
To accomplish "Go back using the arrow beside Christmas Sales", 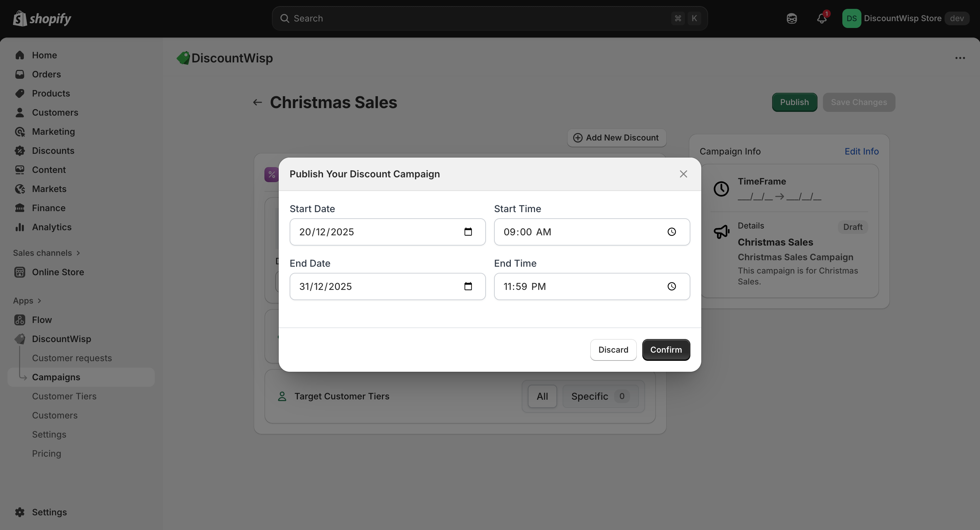I will [x=258, y=102].
